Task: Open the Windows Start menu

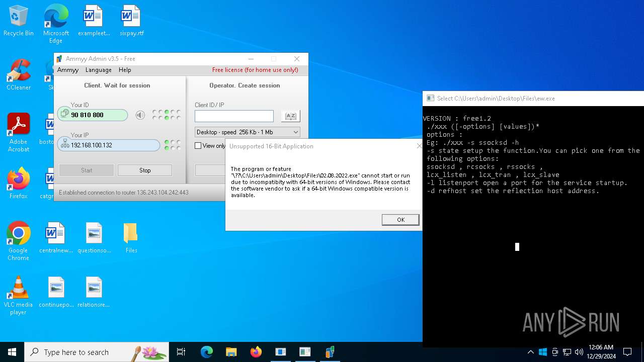Action: coord(12,352)
